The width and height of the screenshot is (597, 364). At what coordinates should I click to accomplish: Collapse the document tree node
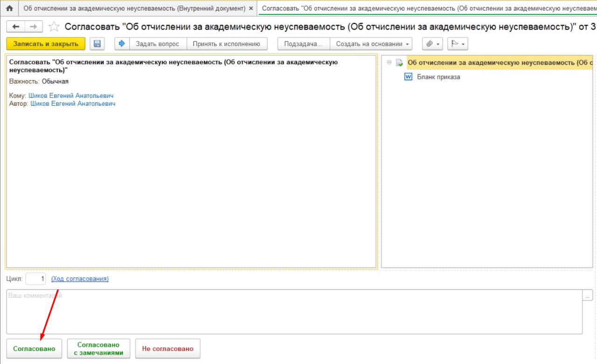(x=389, y=62)
